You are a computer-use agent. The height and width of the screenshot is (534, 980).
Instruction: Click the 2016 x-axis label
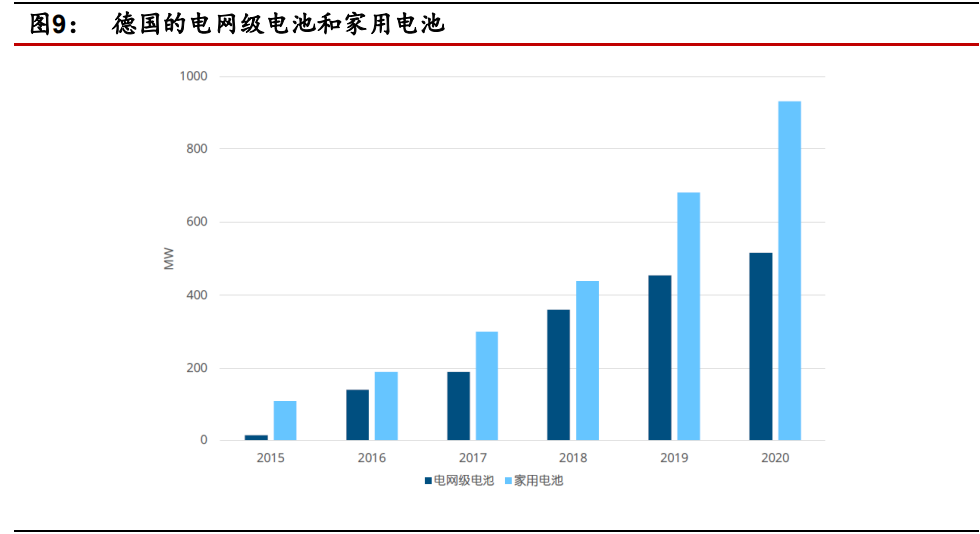tap(371, 458)
